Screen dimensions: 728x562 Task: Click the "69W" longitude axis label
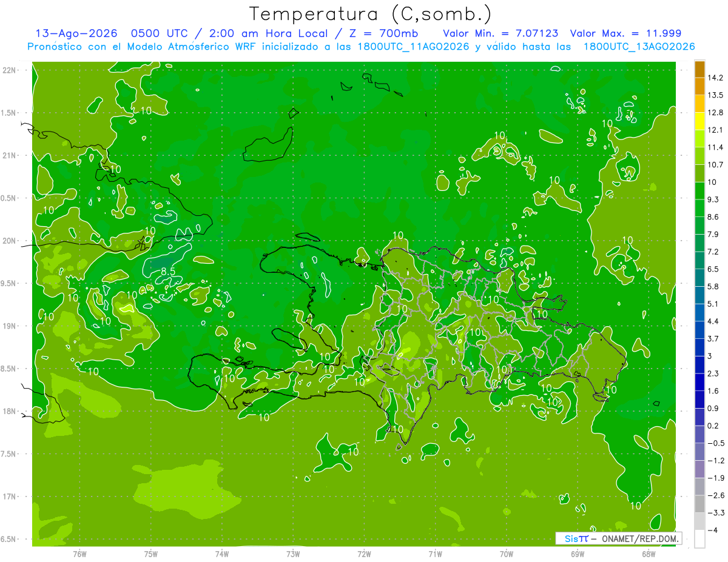(x=578, y=554)
